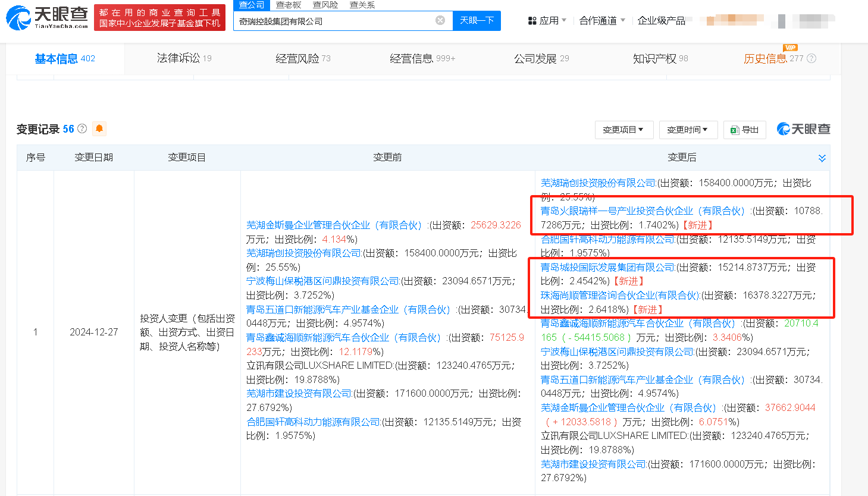Click the 变更后 column header
This screenshot has height=496, width=868.
pos(682,158)
